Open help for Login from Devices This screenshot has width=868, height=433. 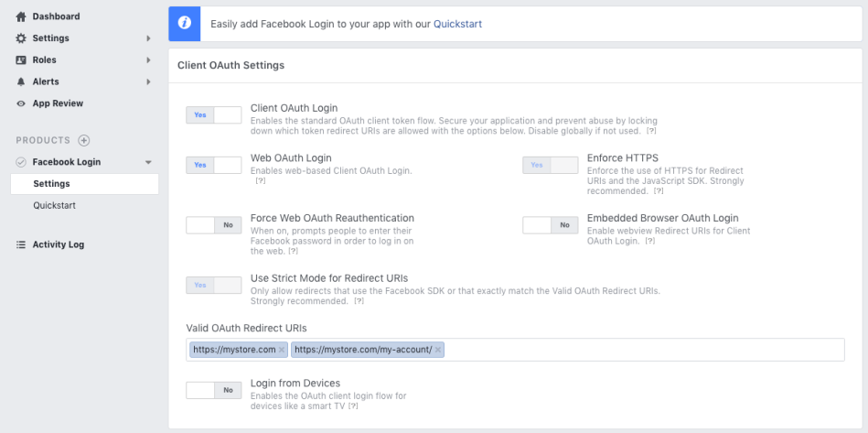tap(353, 406)
